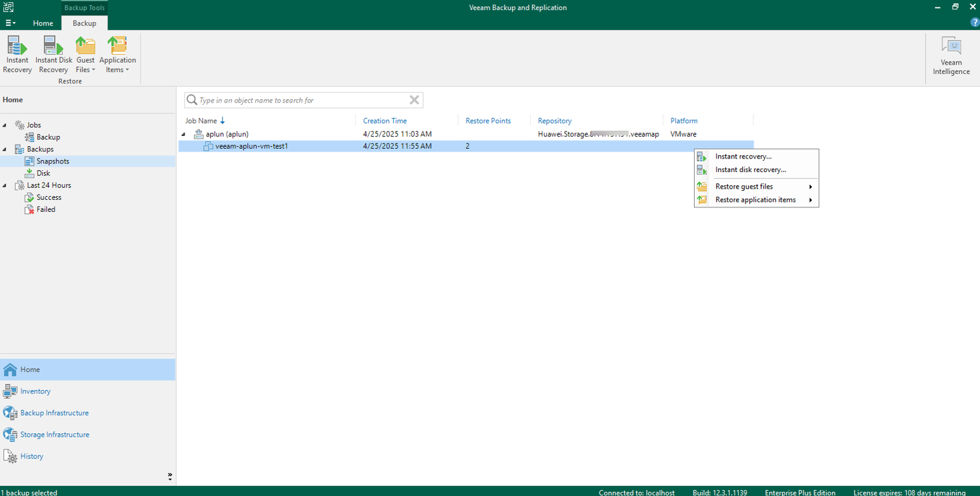Viewport: 980px width, 496px height.
Task: Click the Instant recovery context menu icon
Action: 702,157
